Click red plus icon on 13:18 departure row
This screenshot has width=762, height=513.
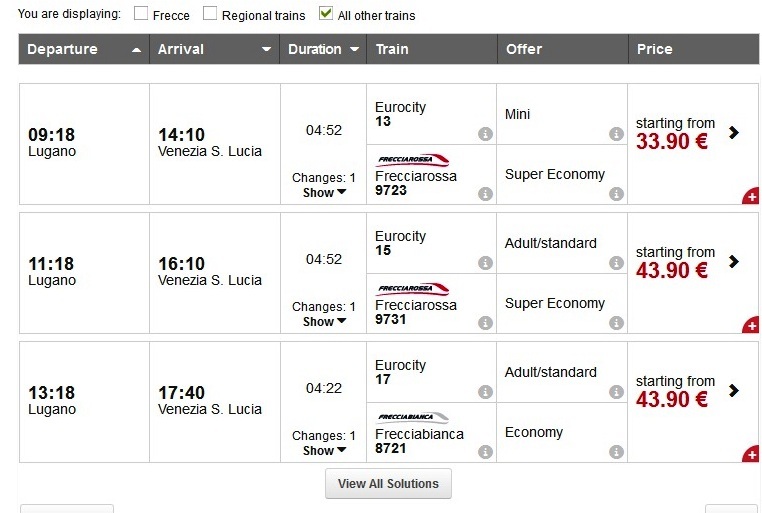[x=751, y=455]
